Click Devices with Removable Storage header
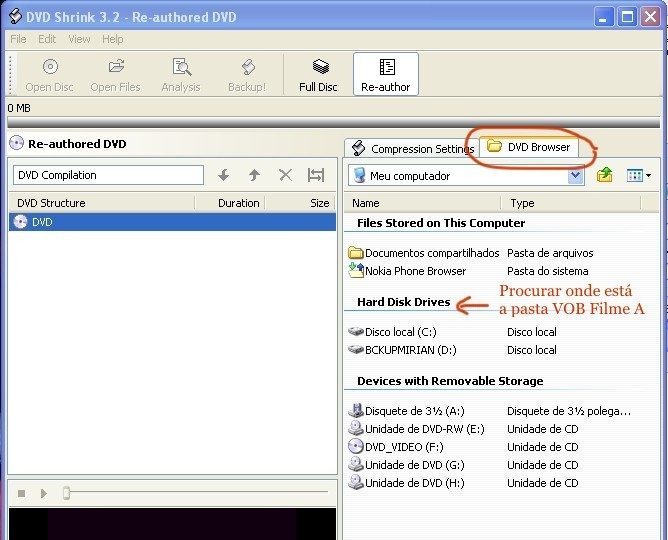 (450, 381)
